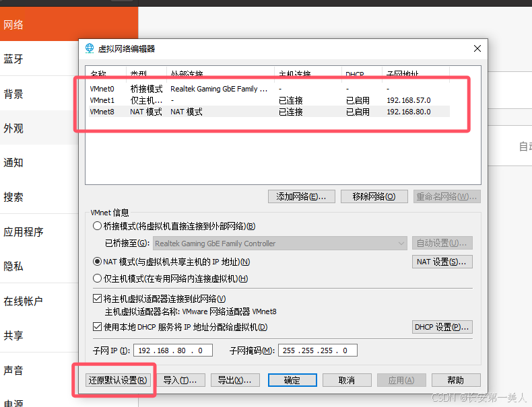Open the 已桥接至 adapter dropdown
The image size is (532, 407).
coord(280,244)
